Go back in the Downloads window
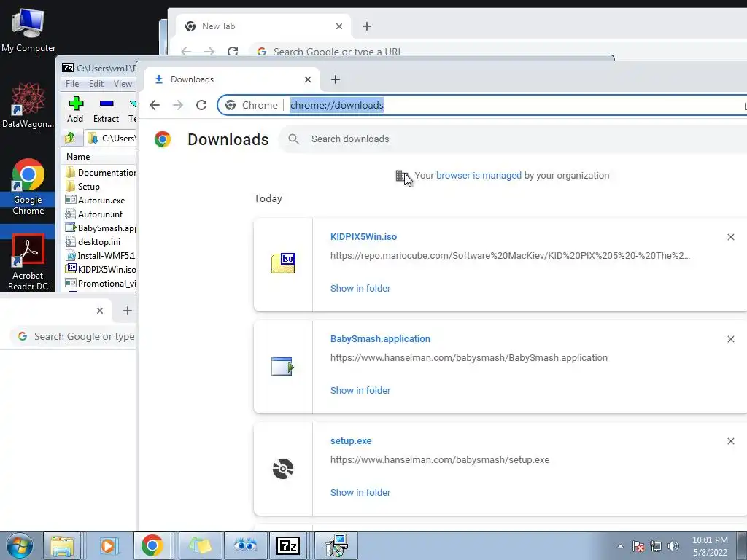 coord(155,105)
